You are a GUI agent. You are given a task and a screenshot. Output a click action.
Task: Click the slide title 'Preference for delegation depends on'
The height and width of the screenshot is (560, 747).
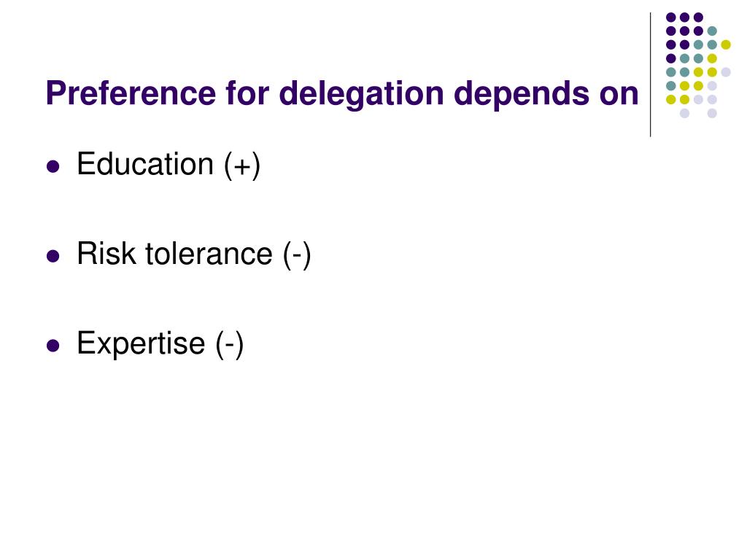[342, 93]
